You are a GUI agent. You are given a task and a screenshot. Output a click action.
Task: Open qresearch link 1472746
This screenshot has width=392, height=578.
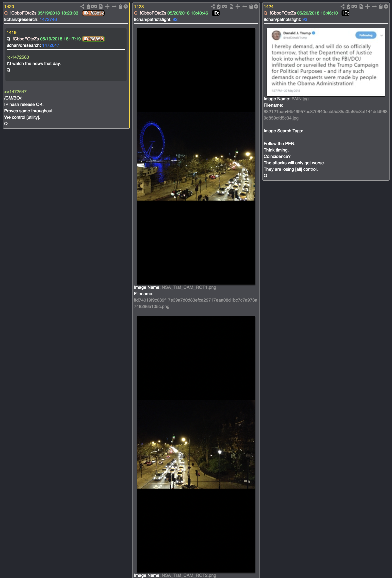pos(48,19)
